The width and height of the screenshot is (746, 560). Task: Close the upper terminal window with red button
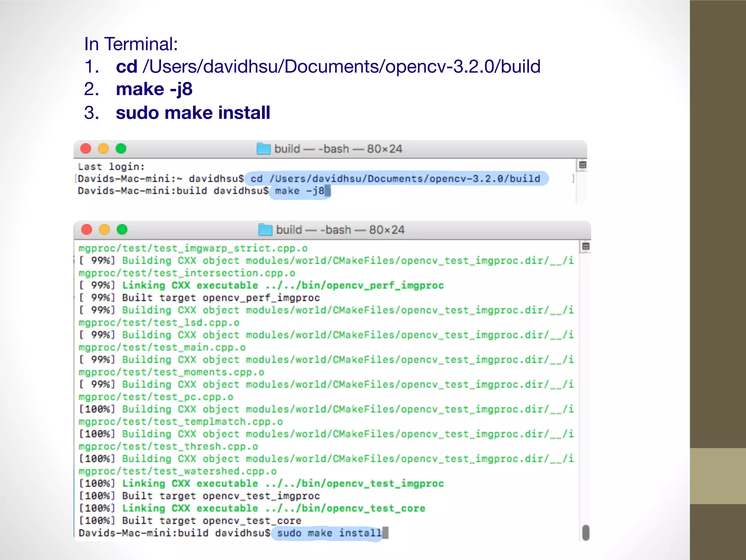[x=86, y=149]
